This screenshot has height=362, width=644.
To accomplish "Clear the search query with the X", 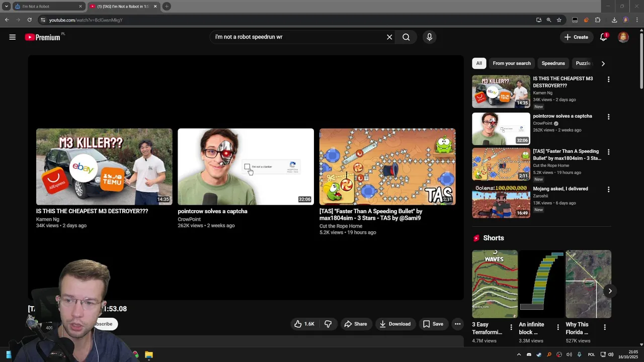I will (x=389, y=37).
